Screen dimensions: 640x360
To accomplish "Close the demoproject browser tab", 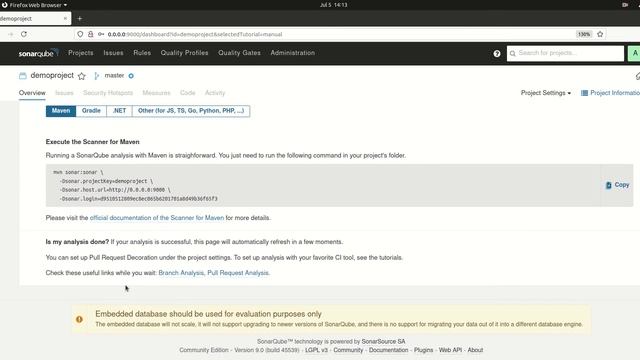I will 65,18.
